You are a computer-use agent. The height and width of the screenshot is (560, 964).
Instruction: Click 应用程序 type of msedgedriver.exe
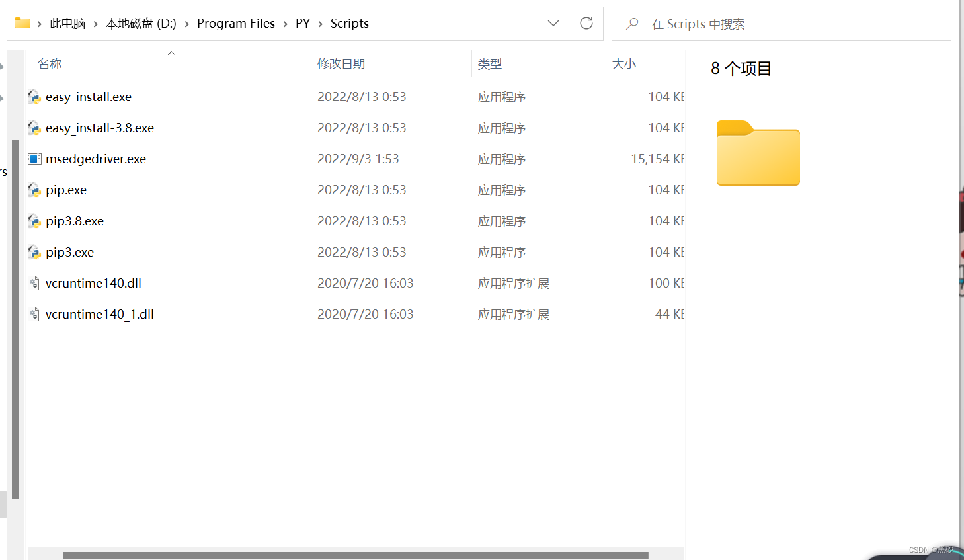click(502, 159)
